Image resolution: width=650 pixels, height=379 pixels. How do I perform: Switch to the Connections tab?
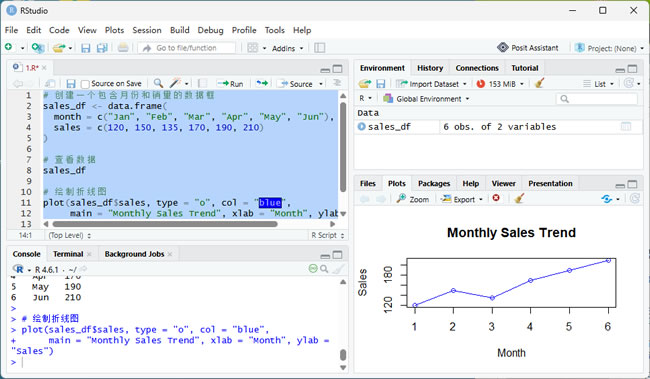(x=477, y=68)
